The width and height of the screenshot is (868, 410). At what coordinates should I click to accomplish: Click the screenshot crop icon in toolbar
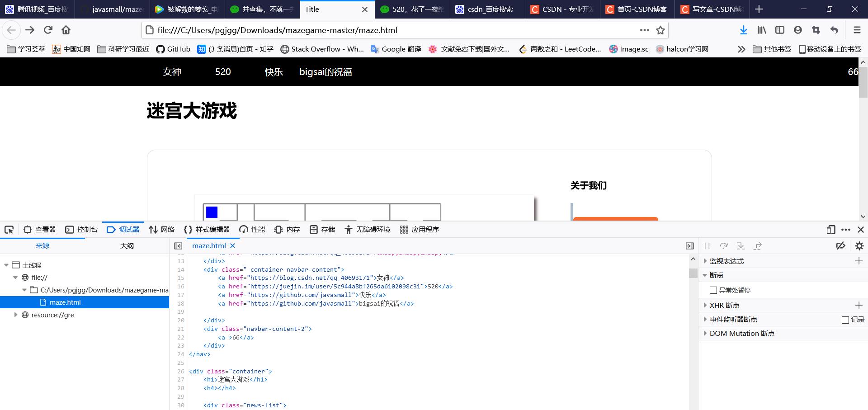(816, 30)
